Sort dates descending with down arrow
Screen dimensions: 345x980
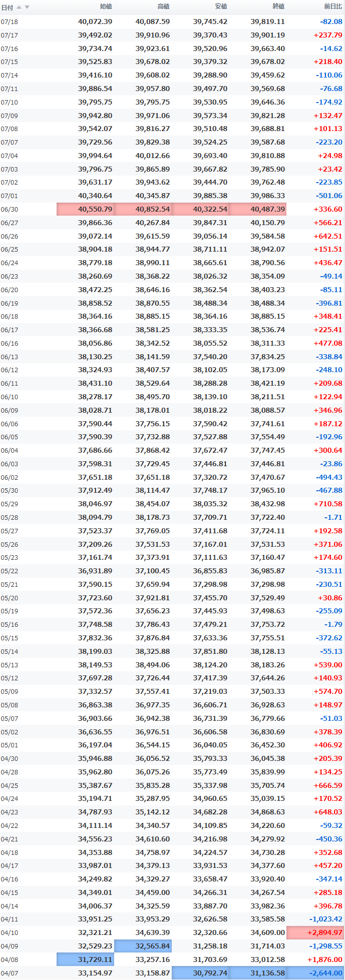(x=27, y=7)
